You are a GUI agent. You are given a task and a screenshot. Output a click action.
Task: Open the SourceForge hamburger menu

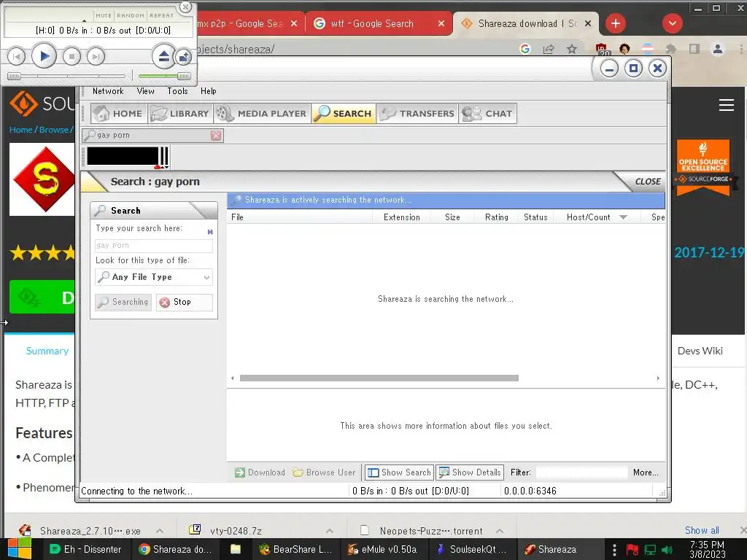[x=726, y=105]
